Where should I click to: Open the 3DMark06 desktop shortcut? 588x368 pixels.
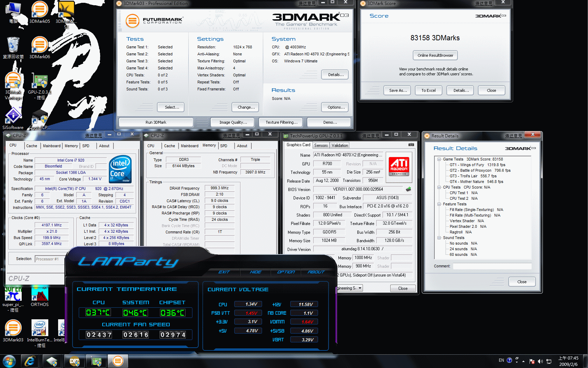tap(40, 48)
